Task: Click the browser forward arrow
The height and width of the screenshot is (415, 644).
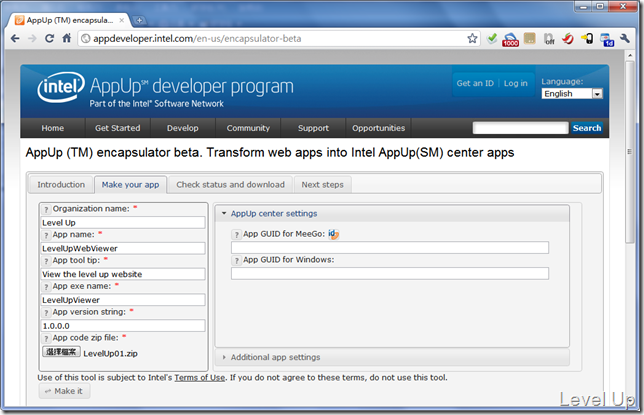Action: 32,39
